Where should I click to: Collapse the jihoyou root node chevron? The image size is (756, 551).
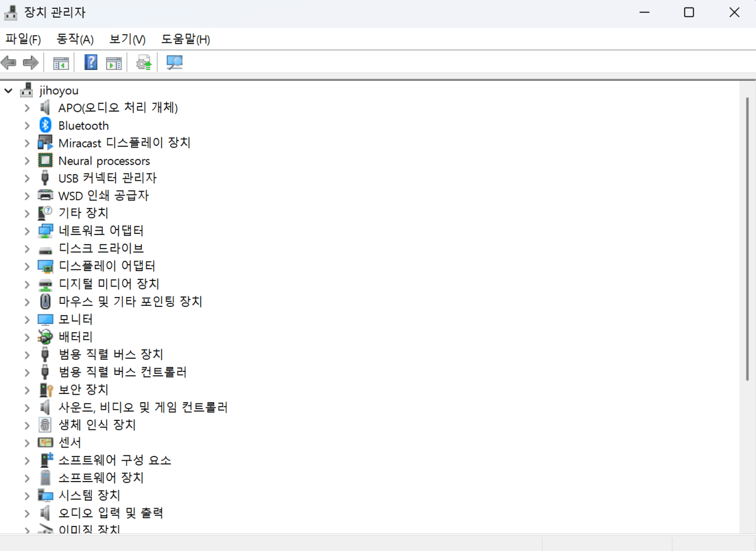(x=8, y=90)
